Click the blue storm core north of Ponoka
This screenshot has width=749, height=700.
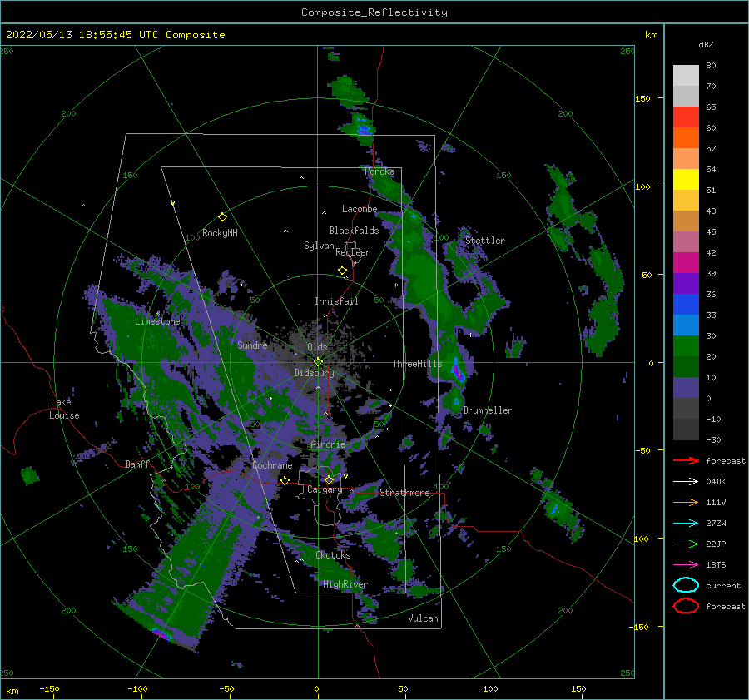click(x=364, y=129)
